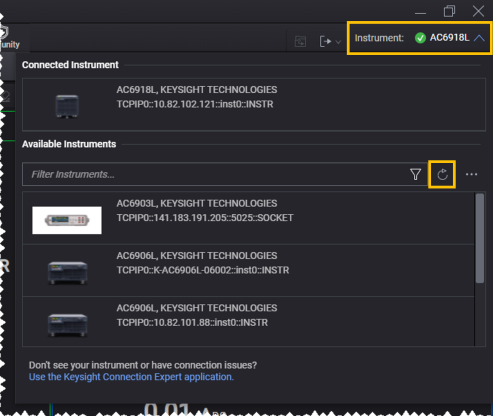Collapse the Instrument AC6918L dropdown chevron
This screenshot has height=416, width=493.
click(x=479, y=38)
